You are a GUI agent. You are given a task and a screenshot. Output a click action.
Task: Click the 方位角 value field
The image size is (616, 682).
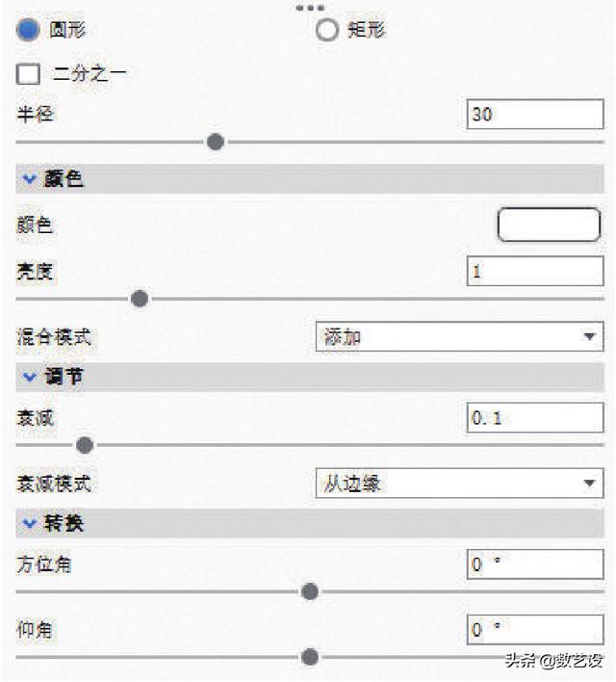pos(535,564)
